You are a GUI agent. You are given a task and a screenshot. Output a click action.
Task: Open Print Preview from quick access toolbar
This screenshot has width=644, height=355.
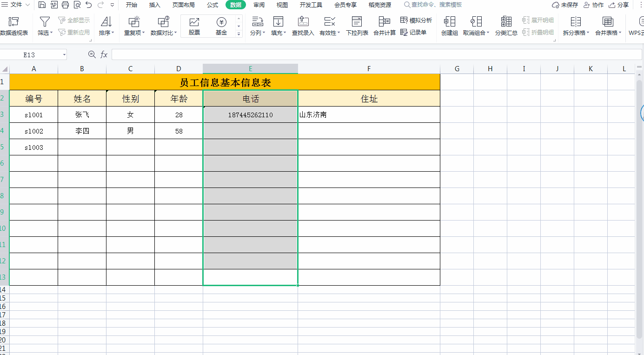pyautogui.click(x=77, y=5)
